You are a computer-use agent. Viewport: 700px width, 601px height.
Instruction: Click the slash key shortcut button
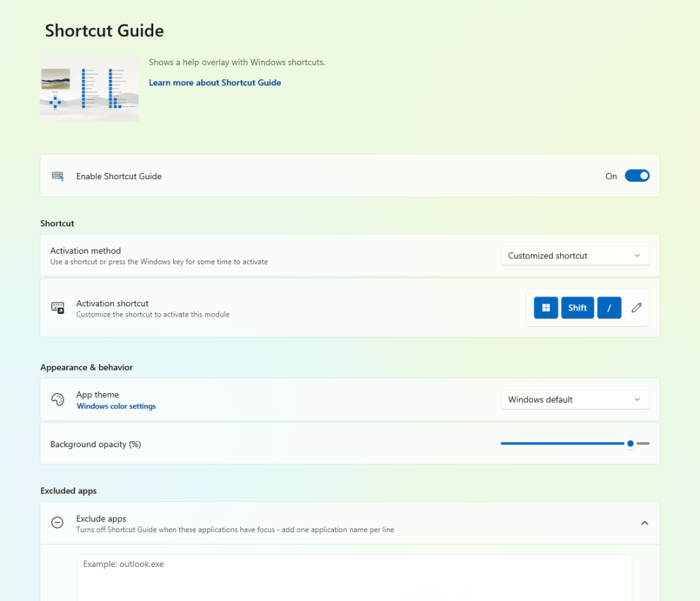click(x=609, y=308)
